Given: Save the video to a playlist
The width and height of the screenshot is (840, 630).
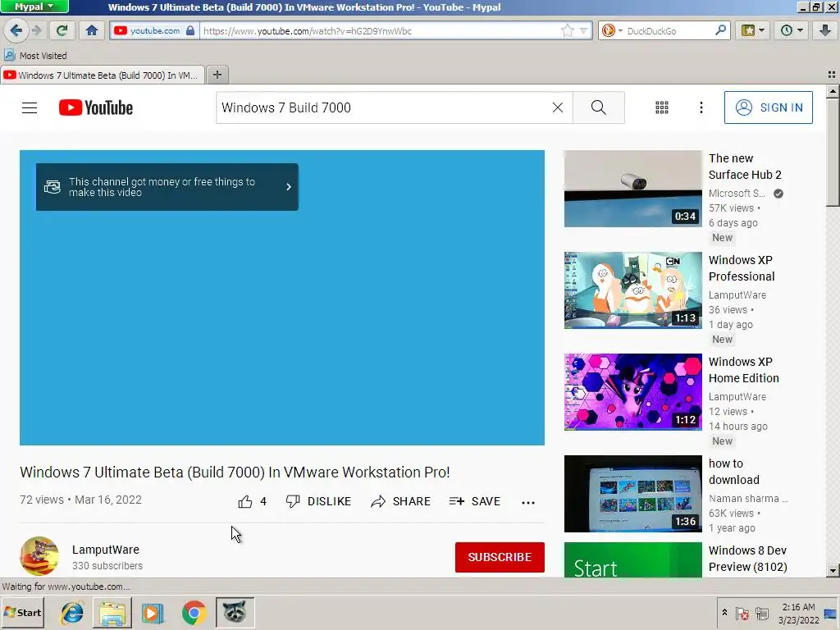Looking at the screenshot, I should coord(475,501).
